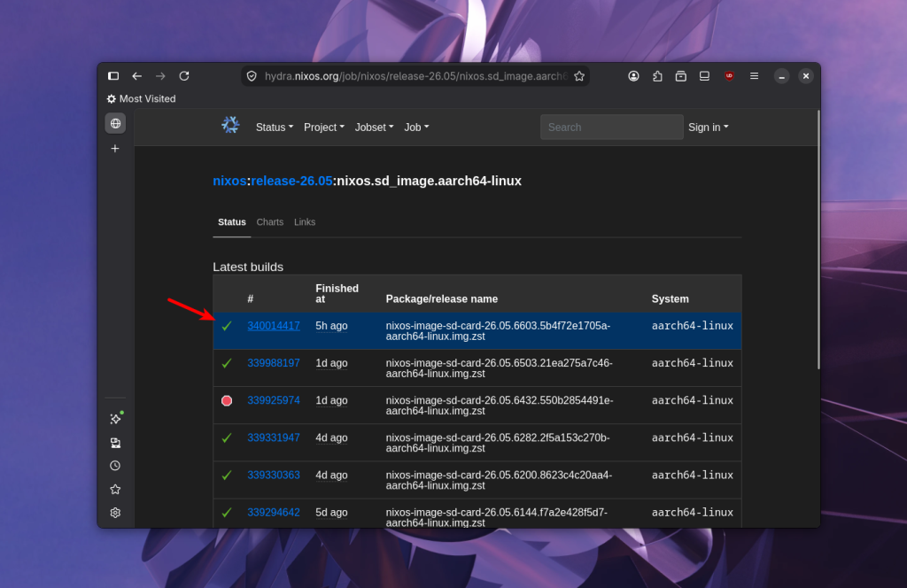Viewport: 907px width, 588px height.
Task: Switch to the Links tab
Action: pyautogui.click(x=305, y=222)
